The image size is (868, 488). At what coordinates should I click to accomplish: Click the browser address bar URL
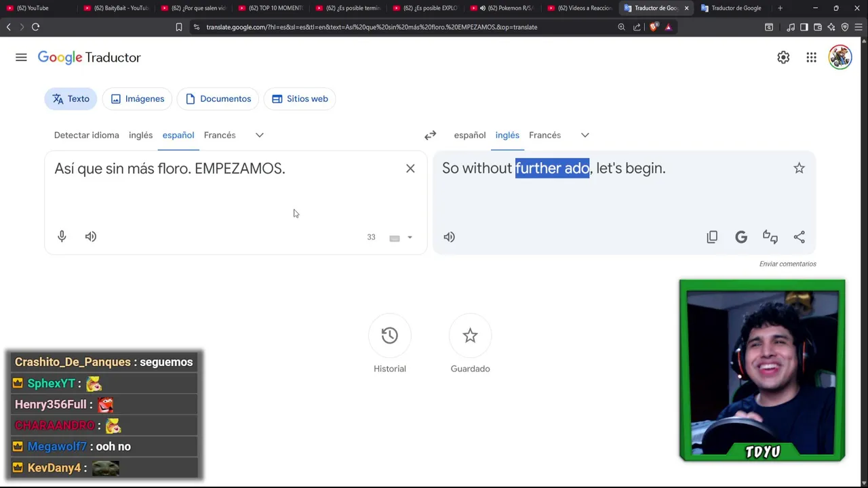pyautogui.click(x=372, y=27)
